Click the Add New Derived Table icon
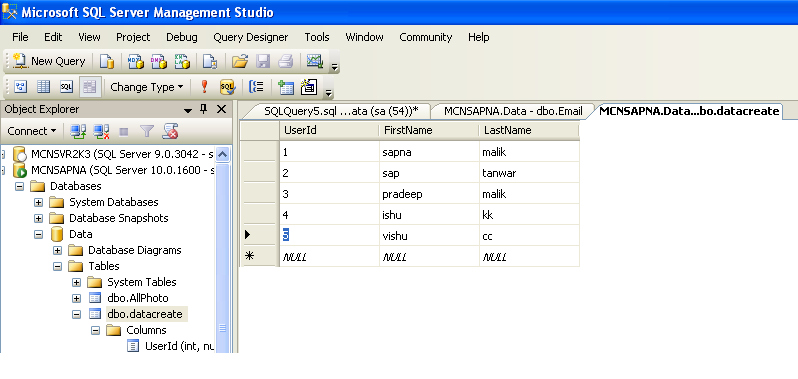Viewport: 798px width, 379px height. [x=309, y=87]
